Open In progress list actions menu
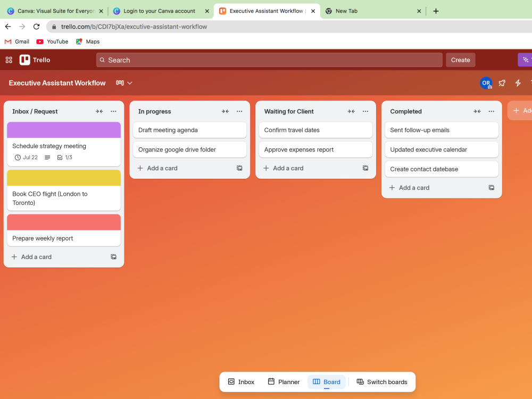Viewport: 532px width, 399px height. [x=239, y=111]
